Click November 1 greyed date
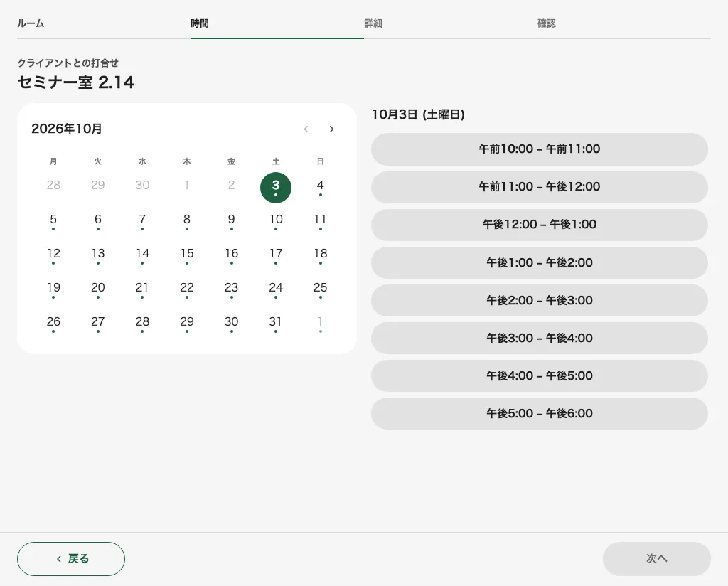Viewport: 728px width, 586px height. pyautogui.click(x=321, y=324)
